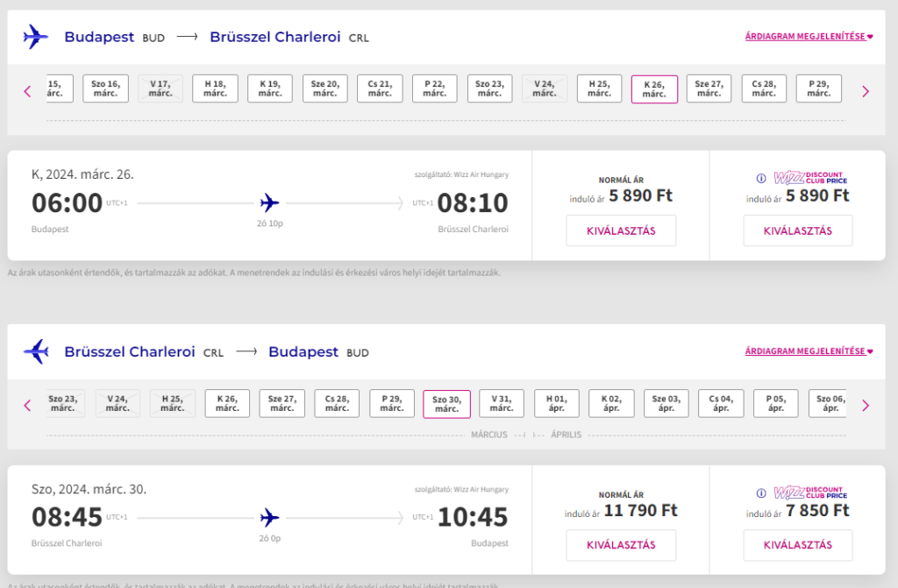Click the info icon beside outbound Wizz Discount Club

click(x=761, y=178)
